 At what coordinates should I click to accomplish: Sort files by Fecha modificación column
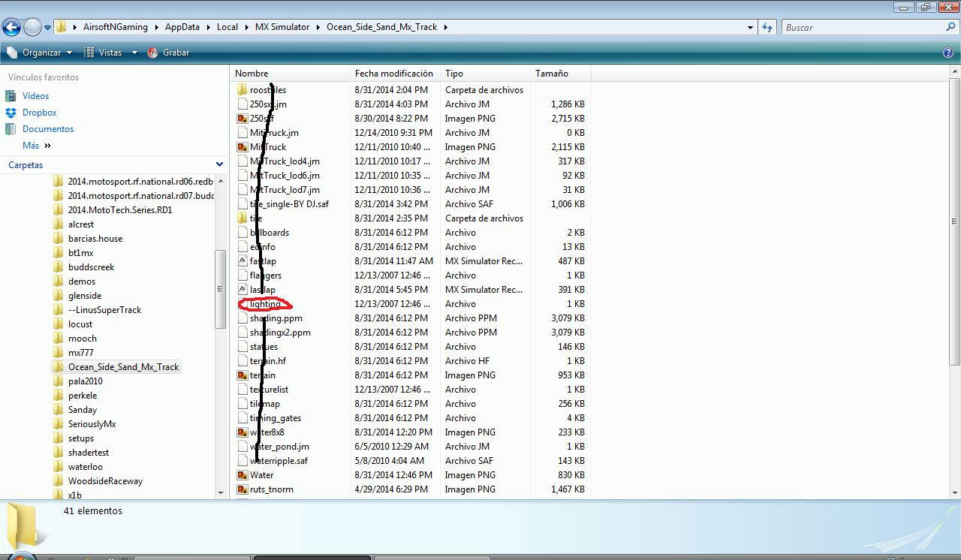pos(395,74)
